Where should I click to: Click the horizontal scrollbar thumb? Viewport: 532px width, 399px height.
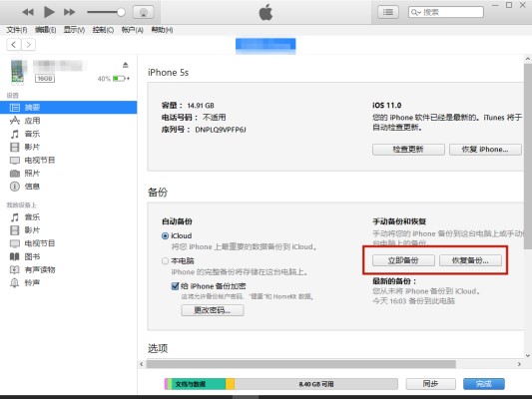pyautogui.click(x=301, y=364)
